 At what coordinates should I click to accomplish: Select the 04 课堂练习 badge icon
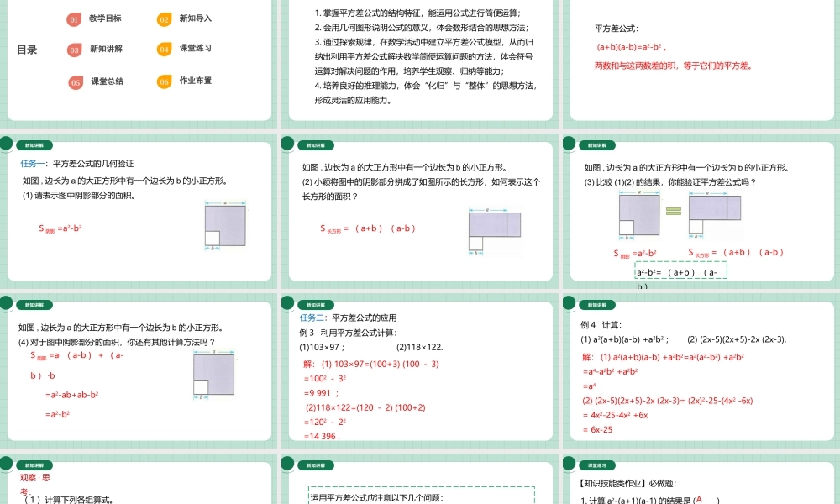[164, 47]
